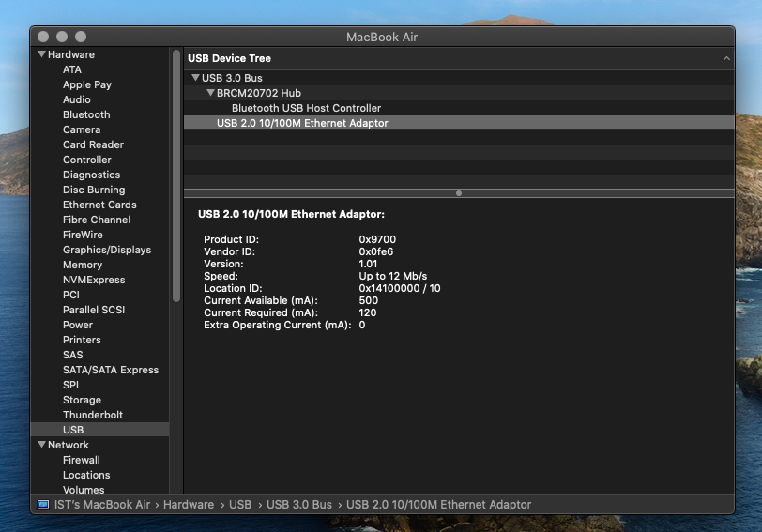Click the Hardware sidebar heading
The width and height of the screenshot is (762, 532).
click(71, 54)
